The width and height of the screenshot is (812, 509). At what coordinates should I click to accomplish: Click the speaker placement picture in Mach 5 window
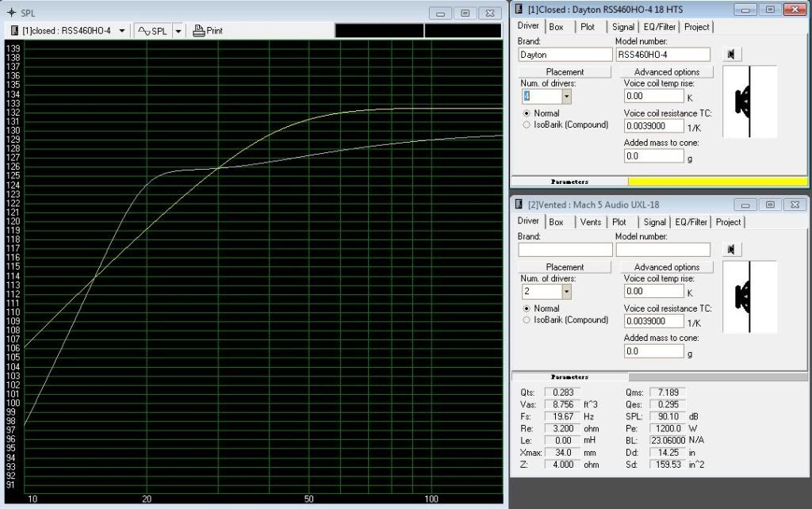(x=749, y=297)
